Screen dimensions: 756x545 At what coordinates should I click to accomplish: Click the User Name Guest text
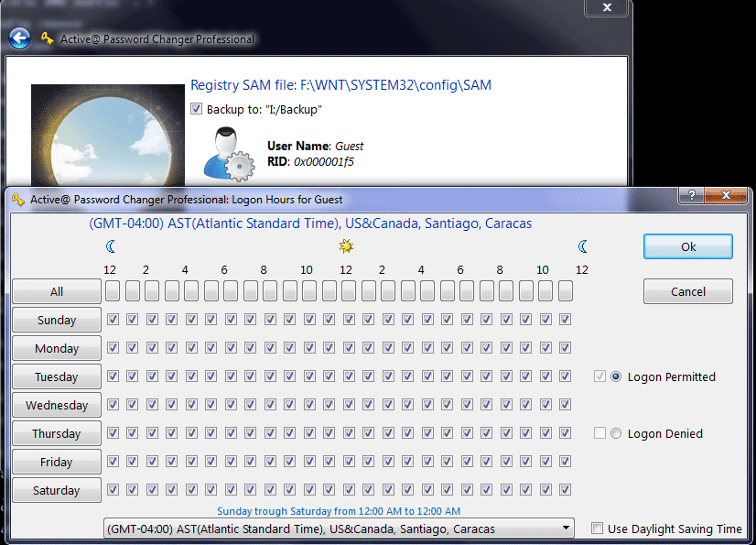316,146
